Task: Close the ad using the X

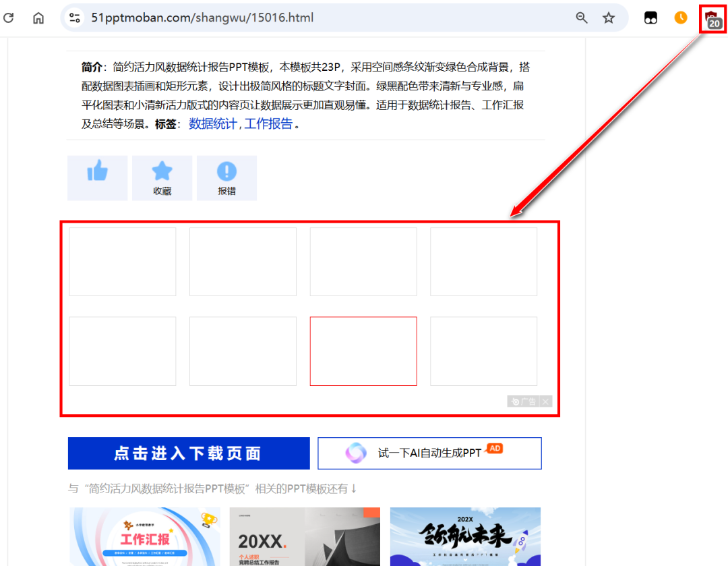Action: coord(545,401)
